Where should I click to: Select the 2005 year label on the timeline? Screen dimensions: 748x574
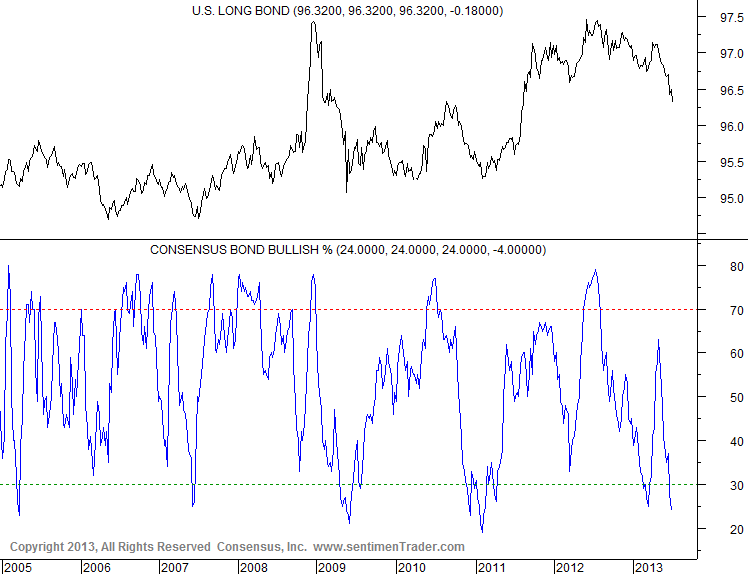click(x=17, y=567)
